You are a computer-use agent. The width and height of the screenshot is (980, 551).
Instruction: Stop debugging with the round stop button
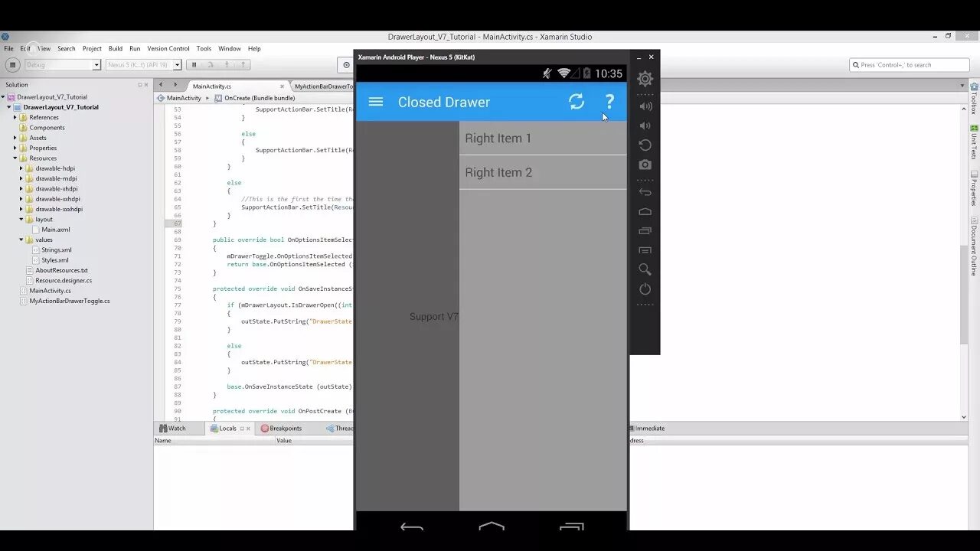(x=12, y=65)
